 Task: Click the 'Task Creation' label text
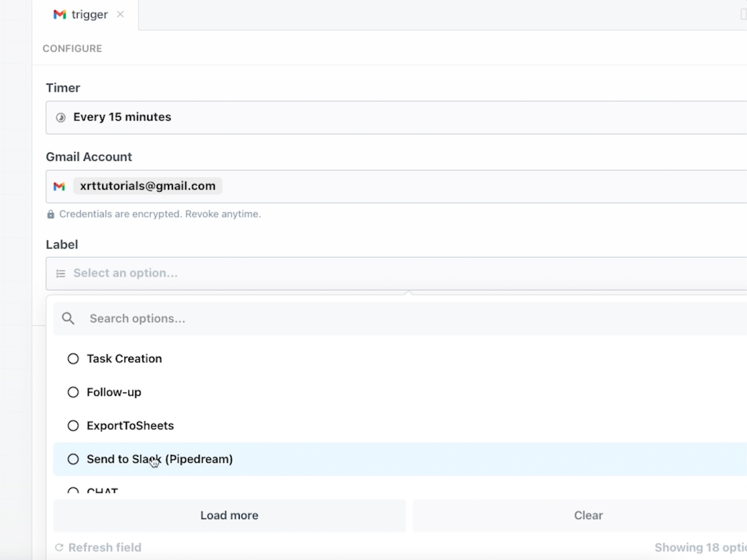point(124,359)
